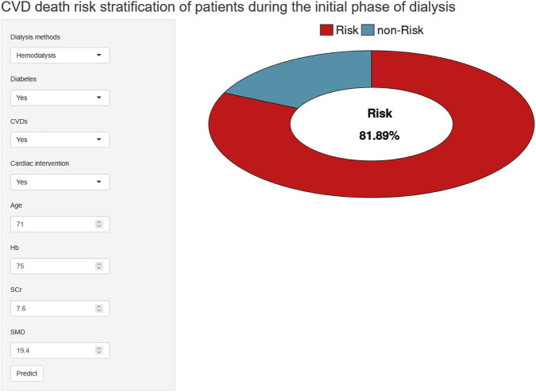Open the CVDs selection dropdown
Viewport: 536px width, 392px height.
[x=60, y=140]
